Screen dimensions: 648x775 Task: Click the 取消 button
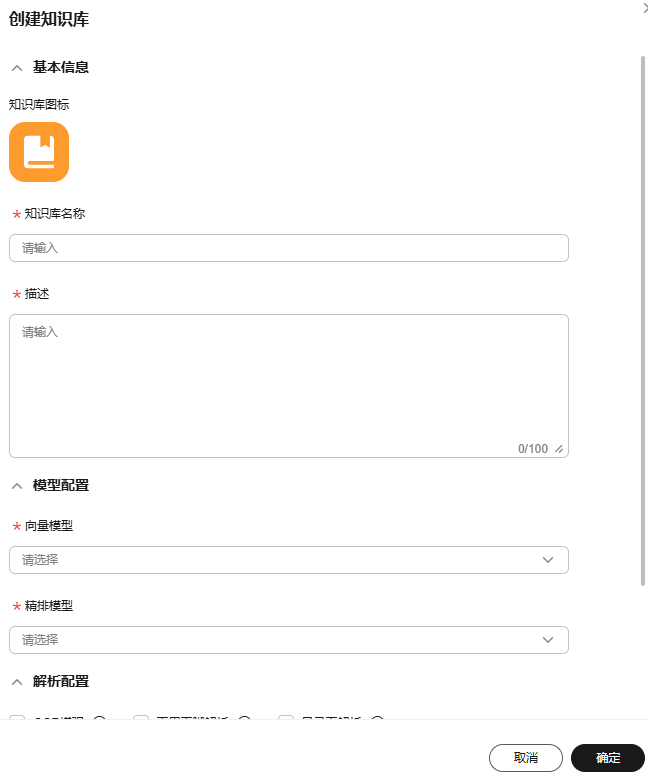526,758
